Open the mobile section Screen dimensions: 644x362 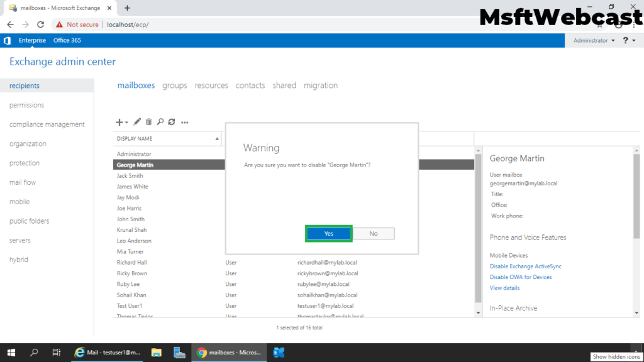[x=19, y=202]
